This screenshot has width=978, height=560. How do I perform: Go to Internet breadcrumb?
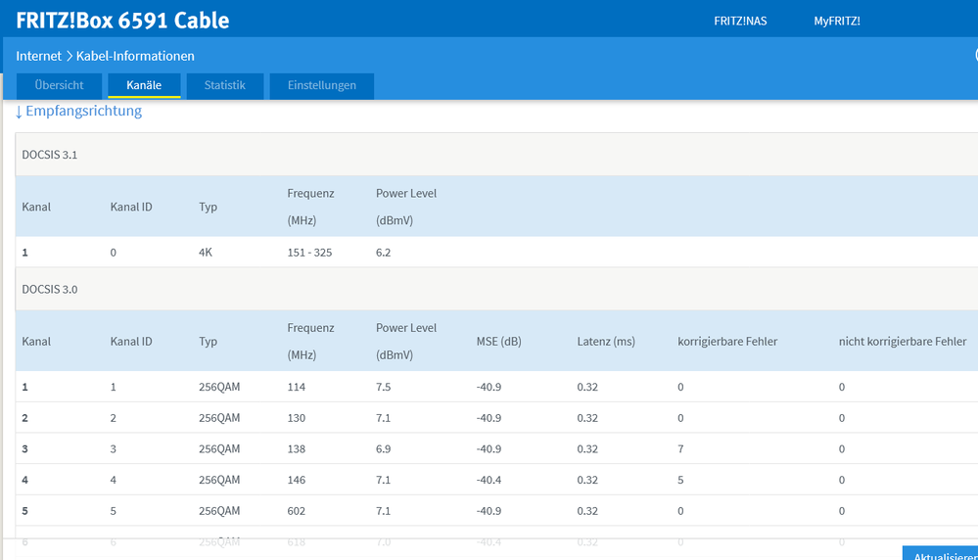coord(39,56)
